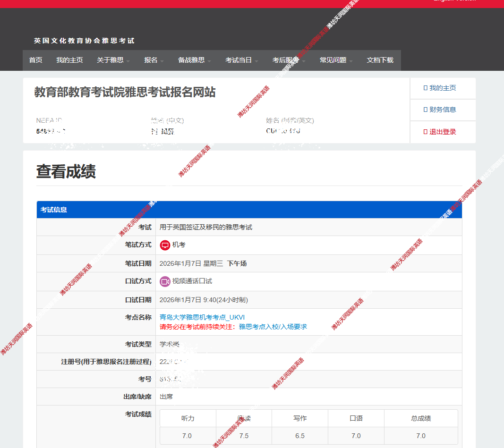Open the 报名 dropdown in the navigation bar

tap(154, 60)
